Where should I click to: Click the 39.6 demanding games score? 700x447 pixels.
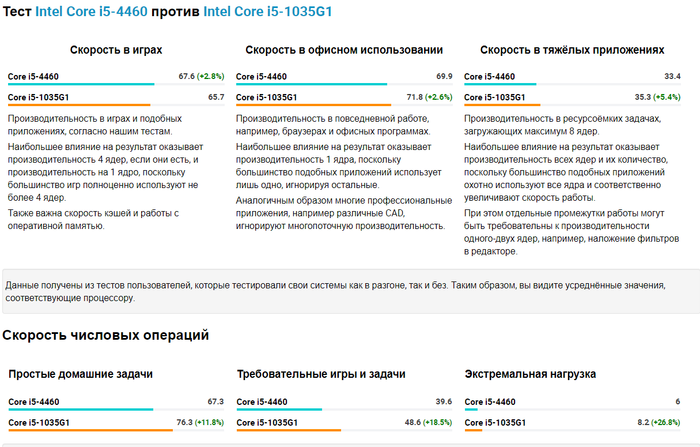coord(444,401)
